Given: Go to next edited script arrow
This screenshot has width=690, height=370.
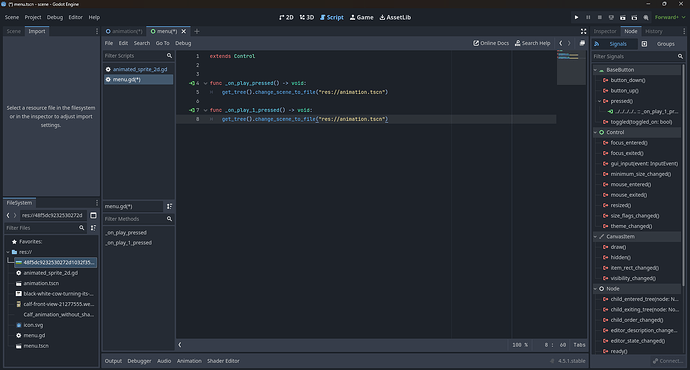Looking at the screenshot, I should tap(569, 43).
